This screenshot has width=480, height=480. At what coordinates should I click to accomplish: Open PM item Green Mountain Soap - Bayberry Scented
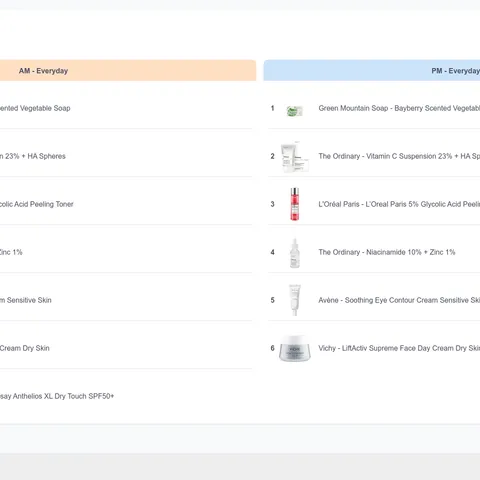(x=399, y=108)
